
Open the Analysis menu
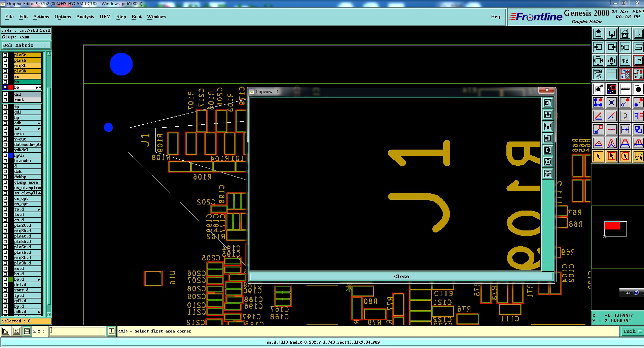tap(85, 17)
